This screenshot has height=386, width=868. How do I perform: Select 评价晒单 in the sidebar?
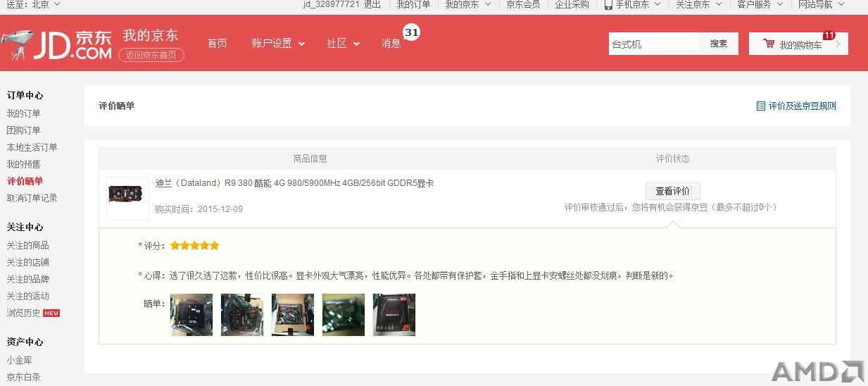(x=25, y=181)
